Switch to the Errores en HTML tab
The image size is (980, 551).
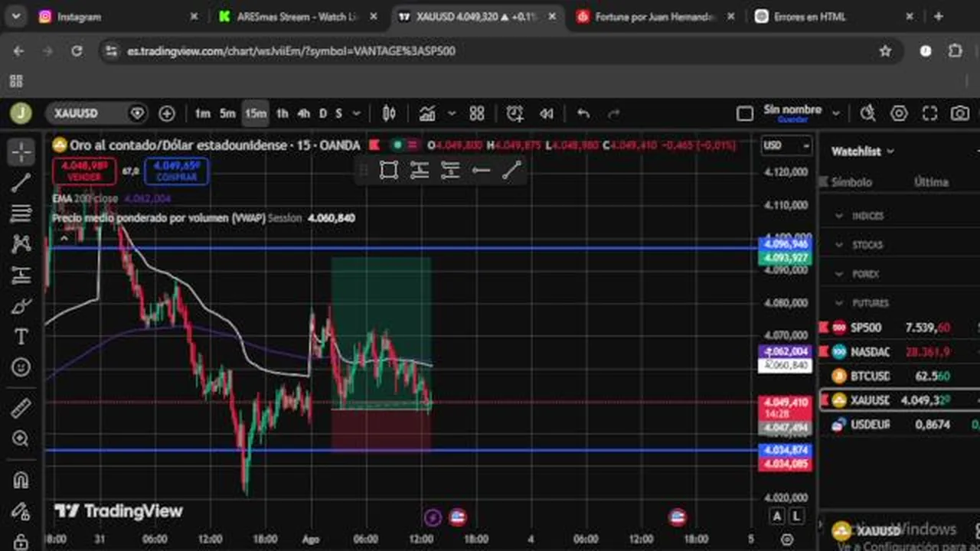click(x=835, y=16)
